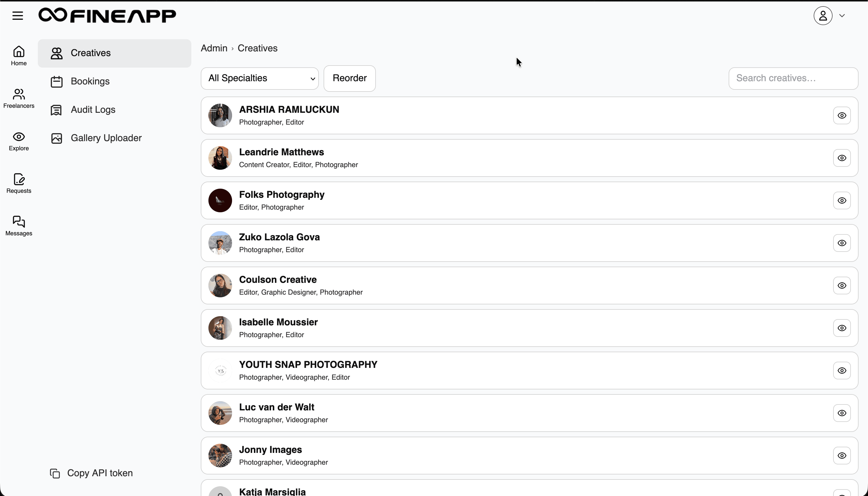Toggle visibility of Luc van der Walt
Image resolution: width=868 pixels, height=496 pixels.
[842, 413]
